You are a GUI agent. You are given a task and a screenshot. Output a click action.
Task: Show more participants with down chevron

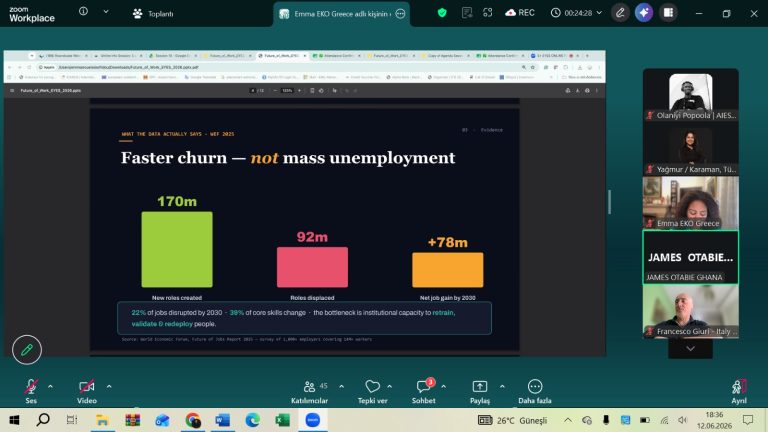point(690,349)
